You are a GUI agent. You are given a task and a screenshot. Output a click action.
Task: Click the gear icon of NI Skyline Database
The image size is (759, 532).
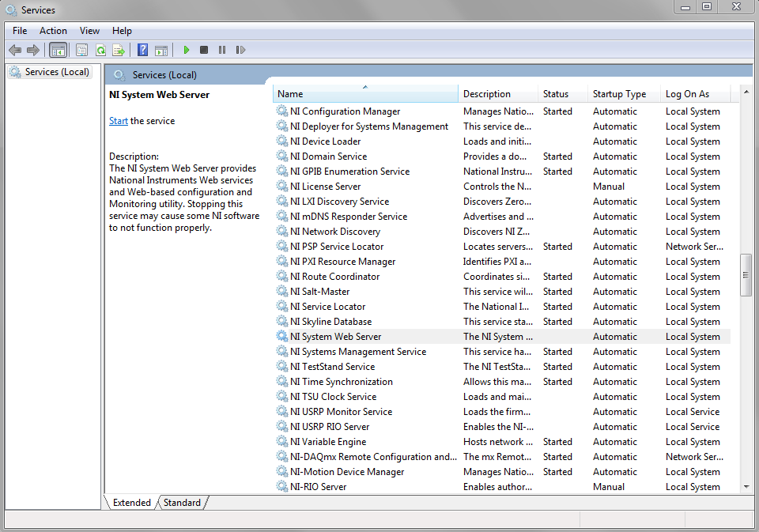click(281, 321)
